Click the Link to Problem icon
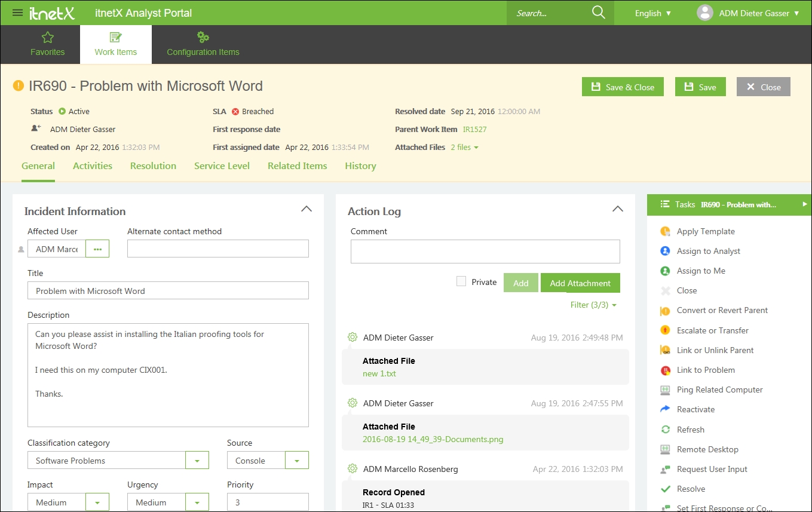Viewport: 812px width, 512px height. pyautogui.click(x=665, y=370)
